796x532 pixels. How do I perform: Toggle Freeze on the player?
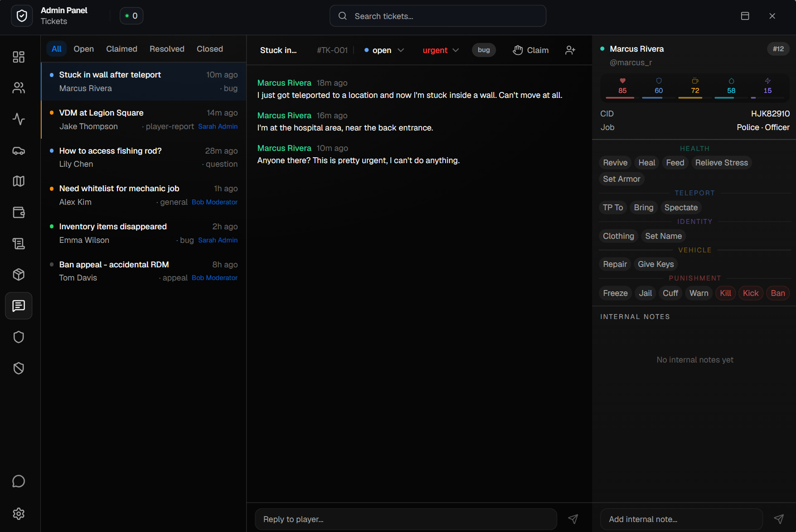click(615, 293)
